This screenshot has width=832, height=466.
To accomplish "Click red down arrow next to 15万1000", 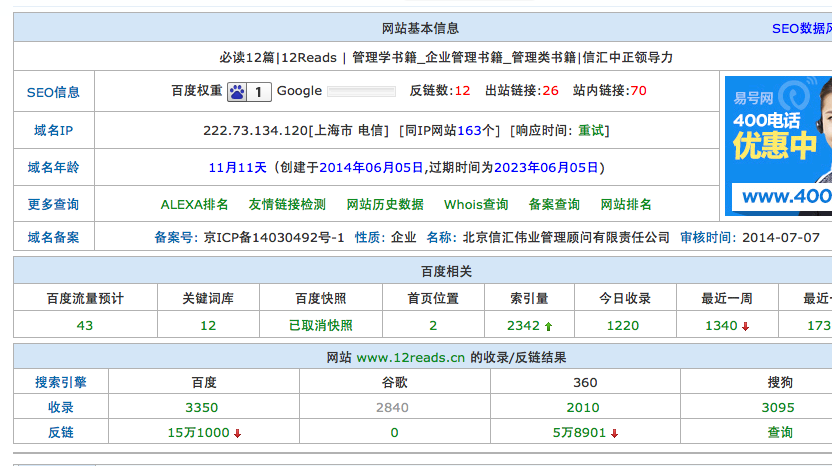I will [237, 433].
